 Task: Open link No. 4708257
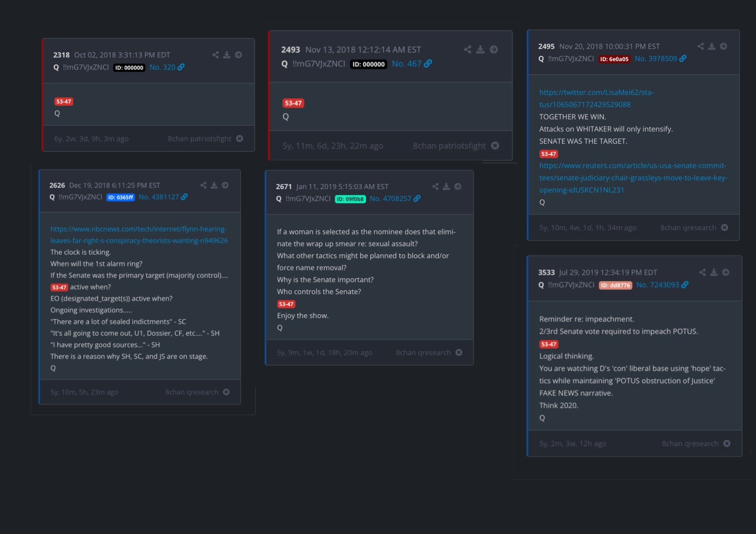click(x=395, y=199)
